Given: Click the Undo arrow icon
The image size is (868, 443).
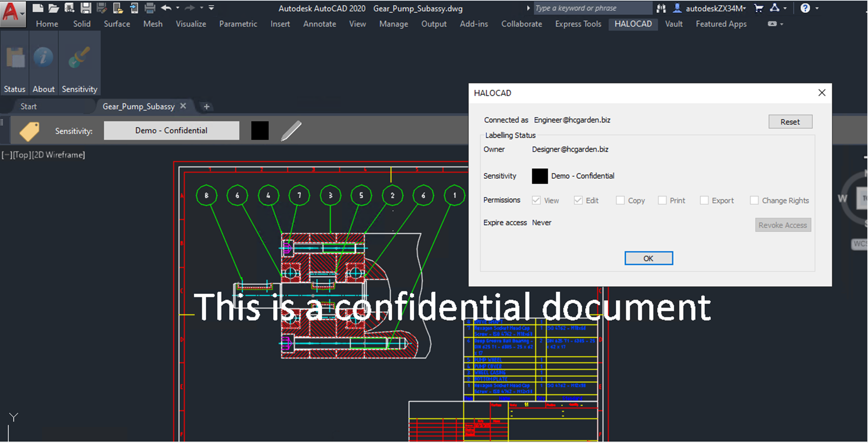Looking at the screenshot, I should point(166,8).
